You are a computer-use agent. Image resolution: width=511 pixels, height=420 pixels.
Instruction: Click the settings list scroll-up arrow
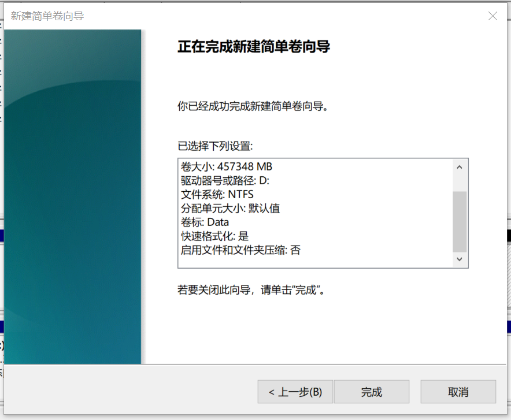point(460,168)
